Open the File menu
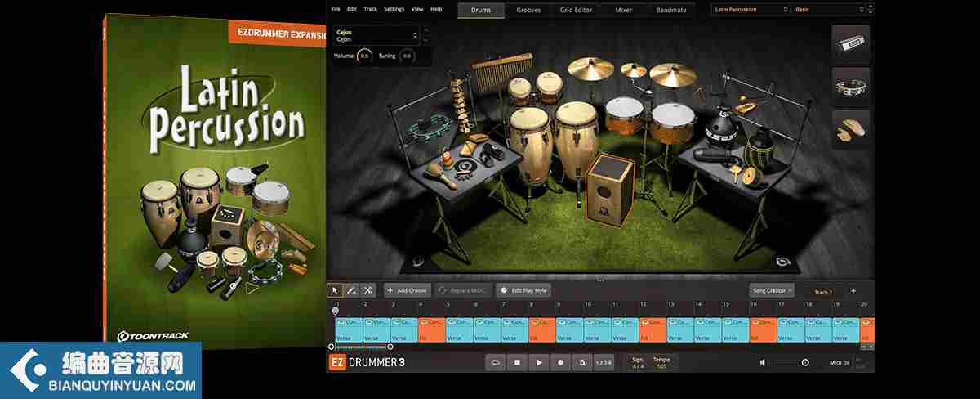The width and height of the screenshot is (980, 399). pos(336,9)
